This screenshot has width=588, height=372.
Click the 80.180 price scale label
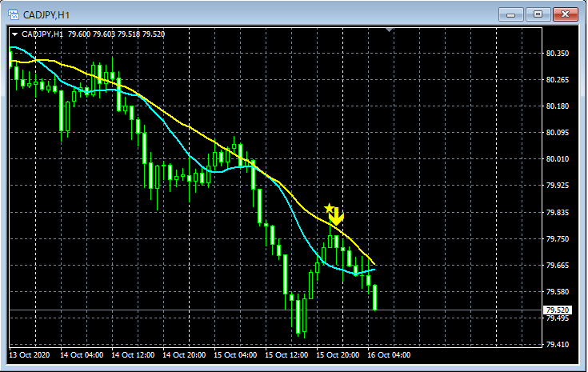coord(558,106)
